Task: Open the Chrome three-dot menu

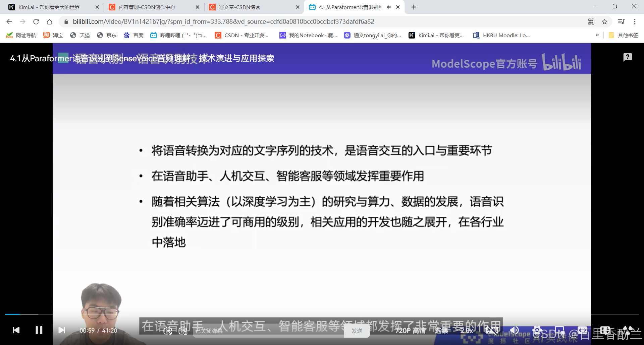Action: point(635,21)
